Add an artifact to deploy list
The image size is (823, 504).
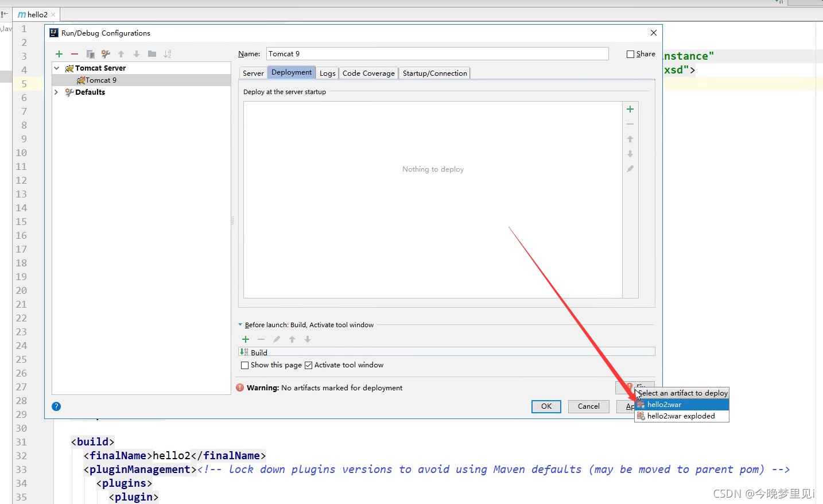point(630,109)
